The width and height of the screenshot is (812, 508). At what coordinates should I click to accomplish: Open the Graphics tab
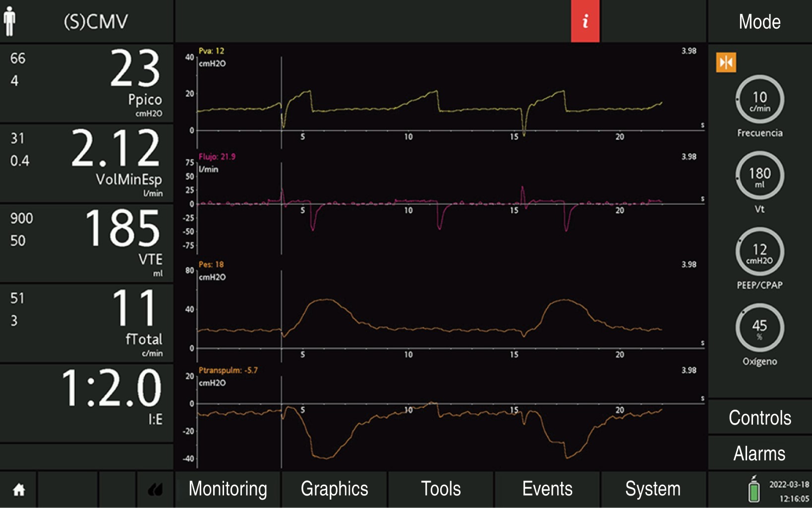pyautogui.click(x=334, y=489)
